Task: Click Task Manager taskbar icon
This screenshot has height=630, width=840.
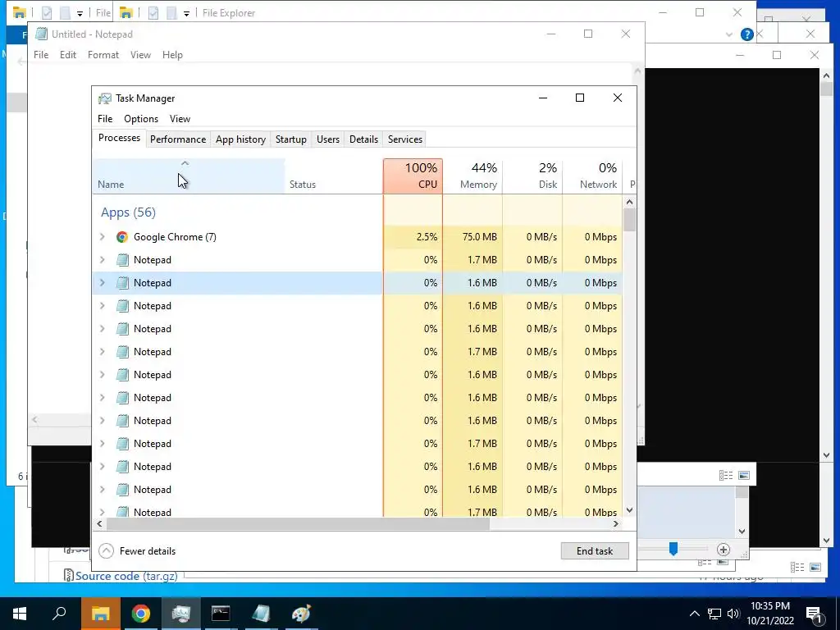Action: pos(181,614)
